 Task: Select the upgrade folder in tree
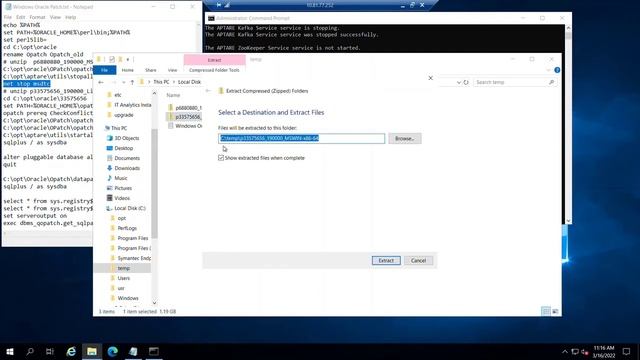click(x=124, y=115)
